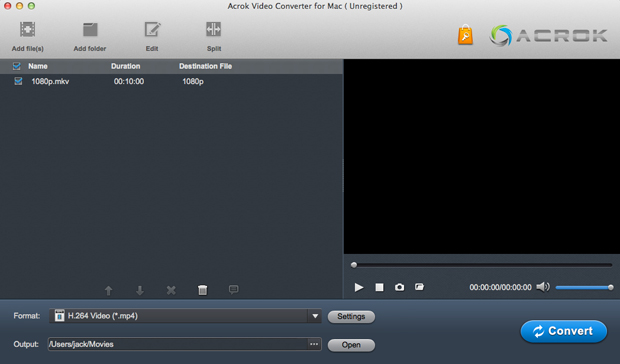The image size is (620, 364).
Task: Clear file list with trash icon
Action: point(202,290)
